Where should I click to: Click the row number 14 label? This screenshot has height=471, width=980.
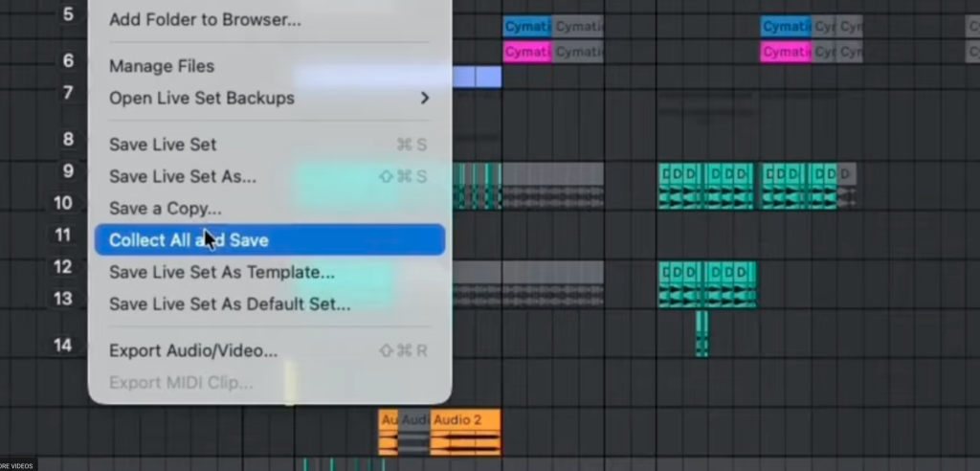click(62, 345)
